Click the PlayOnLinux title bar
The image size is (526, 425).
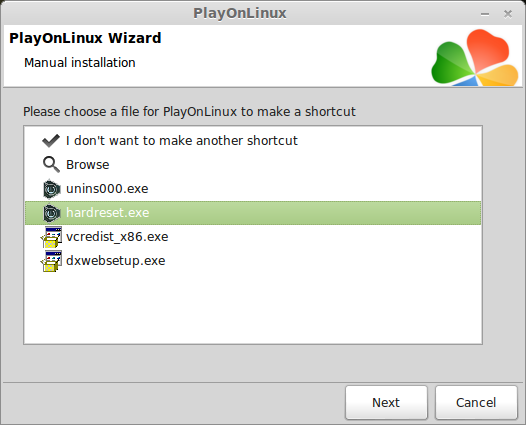tap(240, 13)
